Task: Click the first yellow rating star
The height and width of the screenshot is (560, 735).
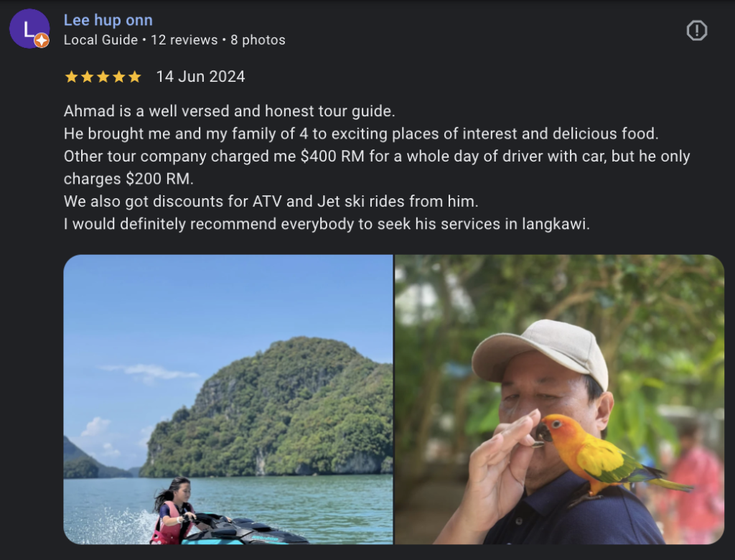Action: click(x=72, y=77)
